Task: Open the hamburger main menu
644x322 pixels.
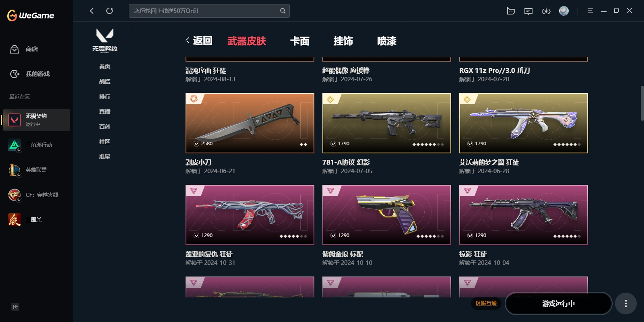Action: pos(590,11)
